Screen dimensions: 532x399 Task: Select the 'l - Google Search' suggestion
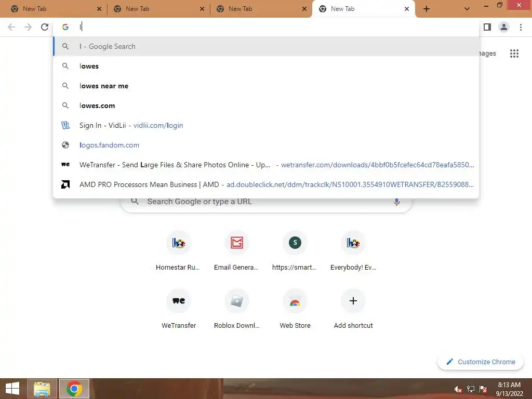[x=266, y=46]
